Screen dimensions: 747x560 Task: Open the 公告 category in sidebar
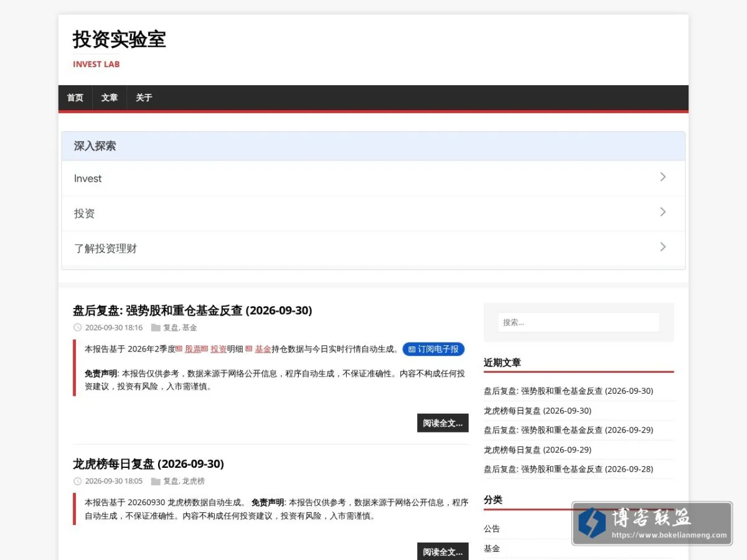tap(492, 528)
